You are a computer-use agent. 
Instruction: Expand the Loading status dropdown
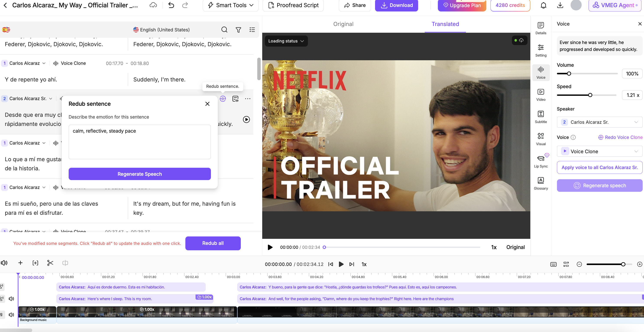pyautogui.click(x=286, y=41)
